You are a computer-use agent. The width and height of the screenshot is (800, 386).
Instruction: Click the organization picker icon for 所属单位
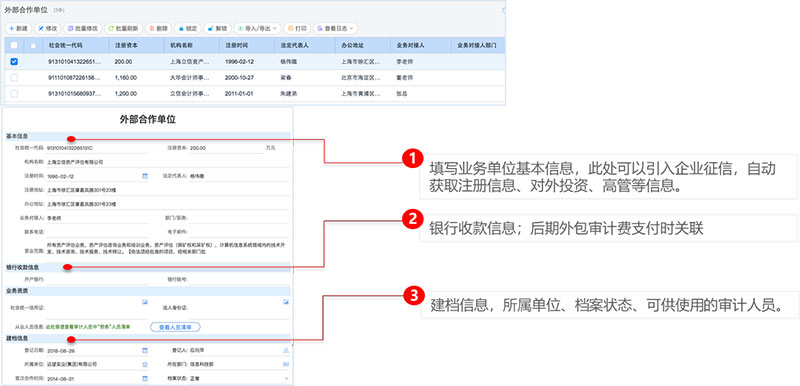coord(144,364)
